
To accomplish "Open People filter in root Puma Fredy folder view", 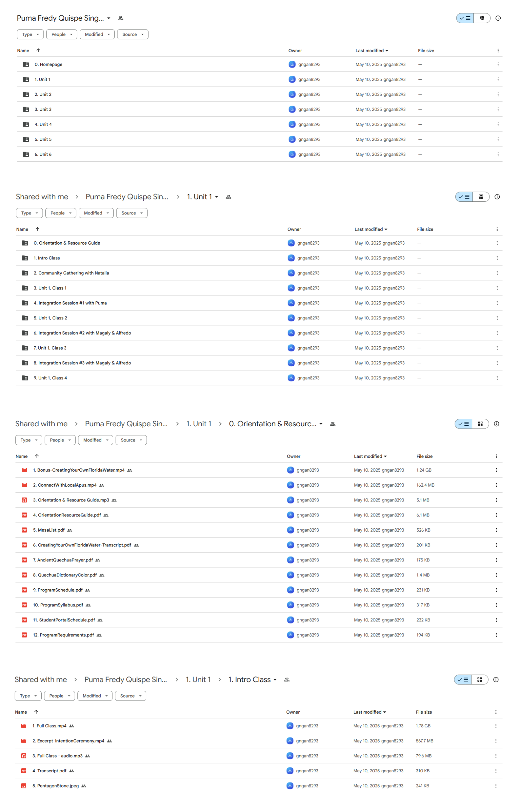I will [62, 34].
